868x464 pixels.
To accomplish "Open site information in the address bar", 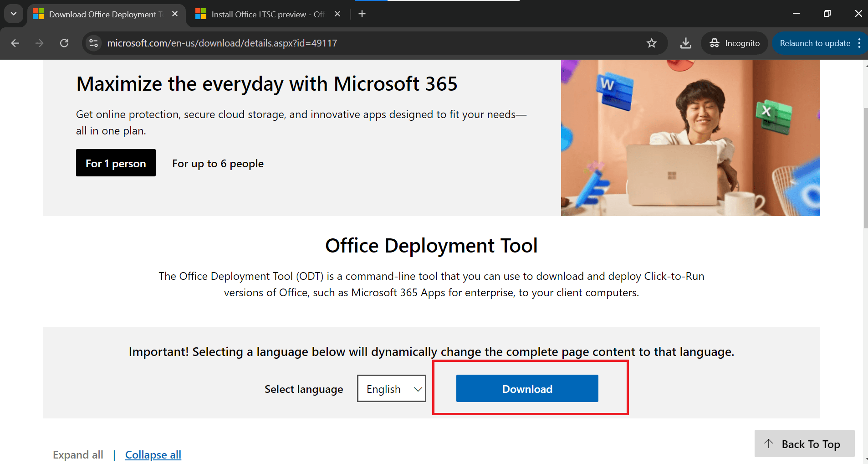I will point(93,43).
